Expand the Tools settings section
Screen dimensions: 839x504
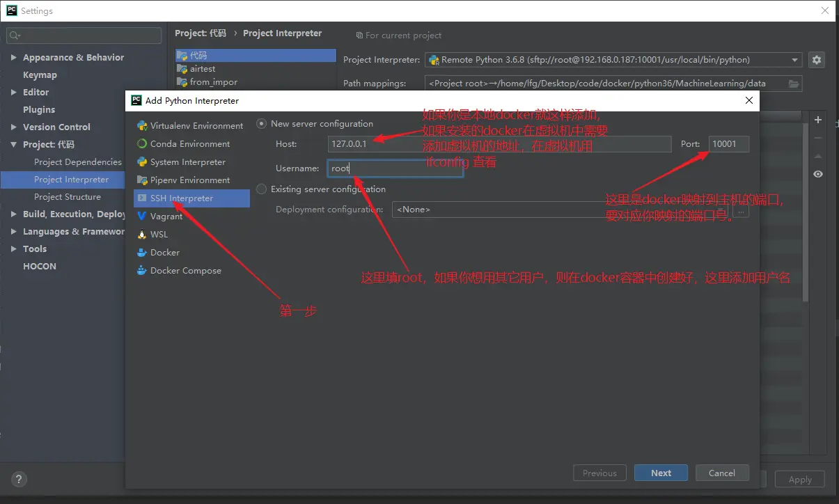[14, 249]
